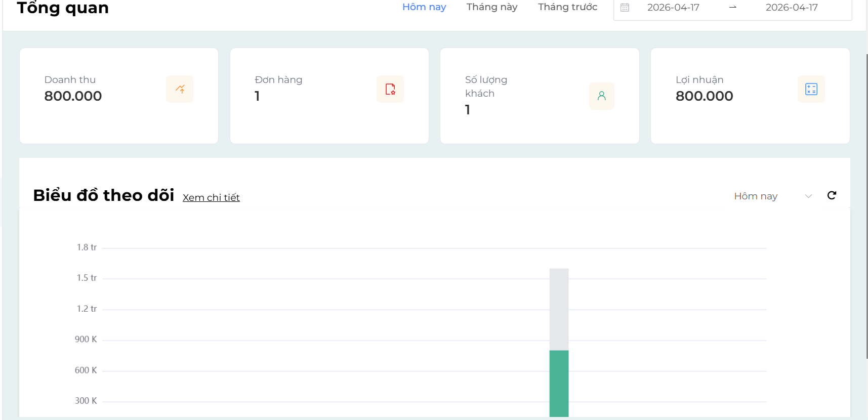
Task: Expand the chevron beside chart period selector
Action: click(808, 196)
